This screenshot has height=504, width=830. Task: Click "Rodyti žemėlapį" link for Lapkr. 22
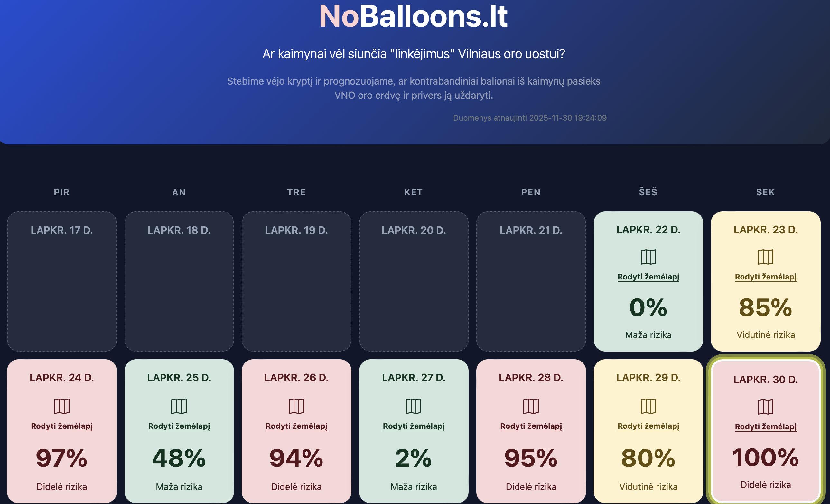pyautogui.click(x=648, y=277)
